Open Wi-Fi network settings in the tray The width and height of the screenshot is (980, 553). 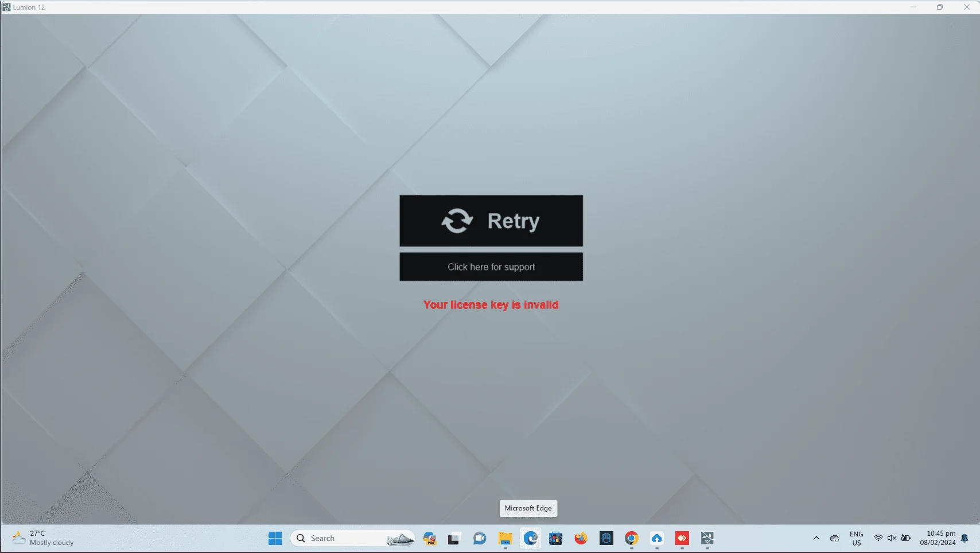878,538
